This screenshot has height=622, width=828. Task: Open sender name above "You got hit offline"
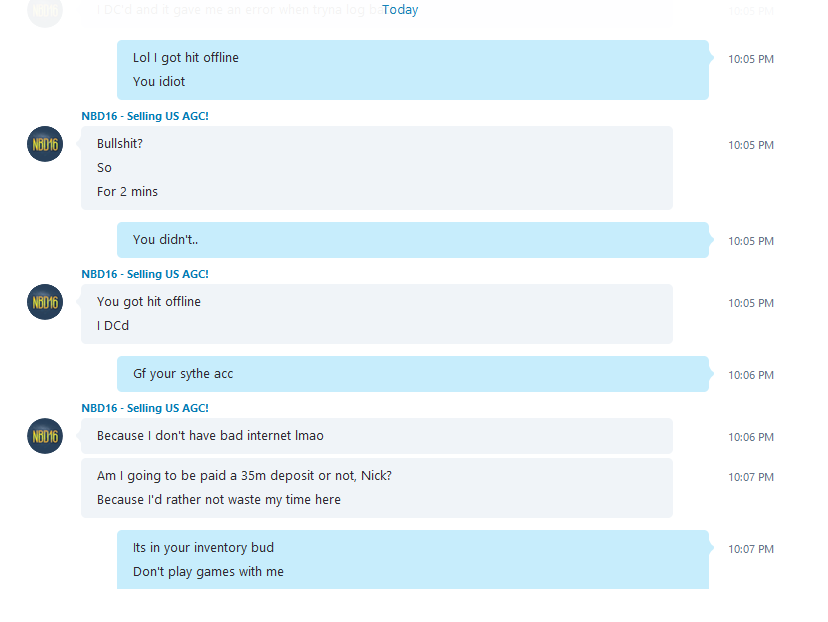pyautogui.click(x=145, y=274)
